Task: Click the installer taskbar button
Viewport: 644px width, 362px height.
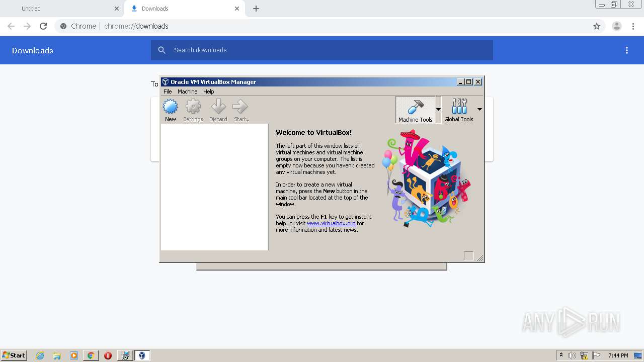Action: pyautogui.click(x=125, y=355)
